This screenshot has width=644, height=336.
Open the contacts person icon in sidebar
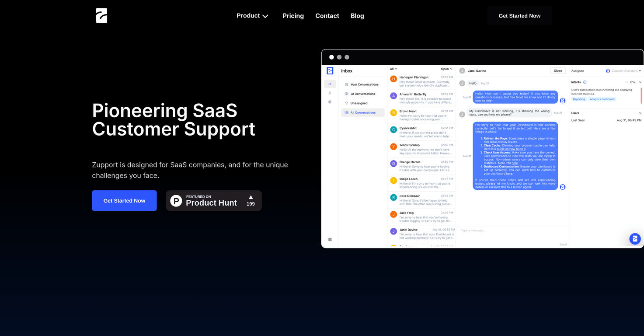pyautogui.click(x=330, y=93)
